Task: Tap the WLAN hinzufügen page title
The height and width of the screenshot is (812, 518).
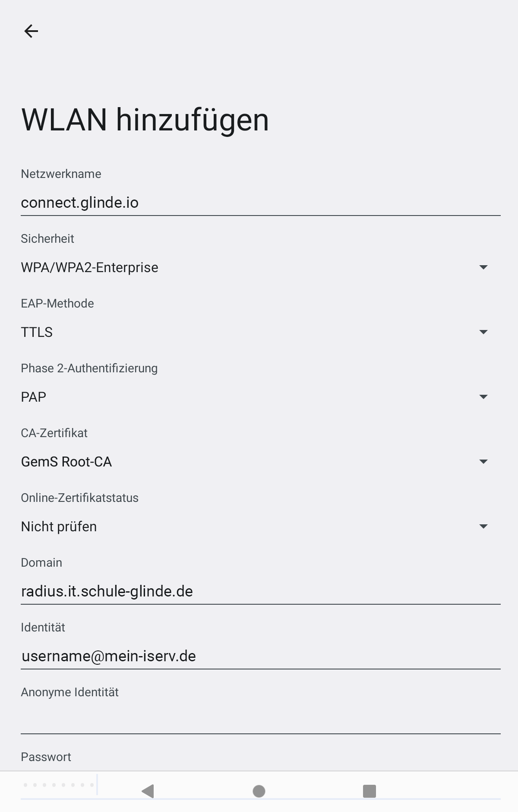Action: coord(145,120)
